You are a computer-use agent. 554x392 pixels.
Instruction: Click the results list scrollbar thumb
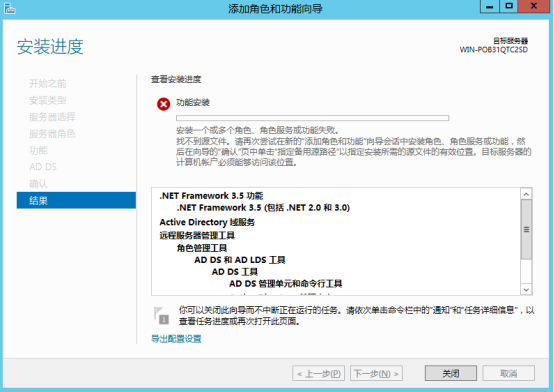pos(526,229)
